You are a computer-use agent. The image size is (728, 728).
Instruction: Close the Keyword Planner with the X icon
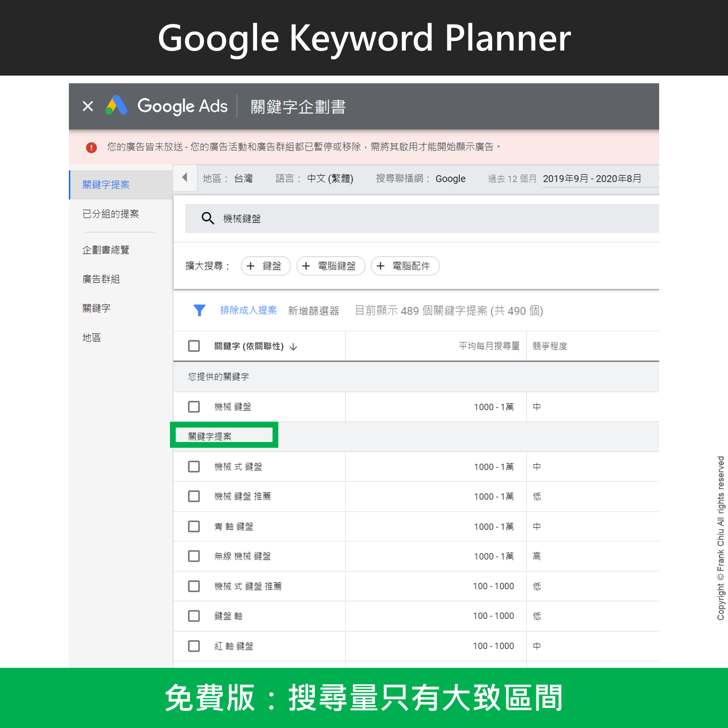click(88, 106)
